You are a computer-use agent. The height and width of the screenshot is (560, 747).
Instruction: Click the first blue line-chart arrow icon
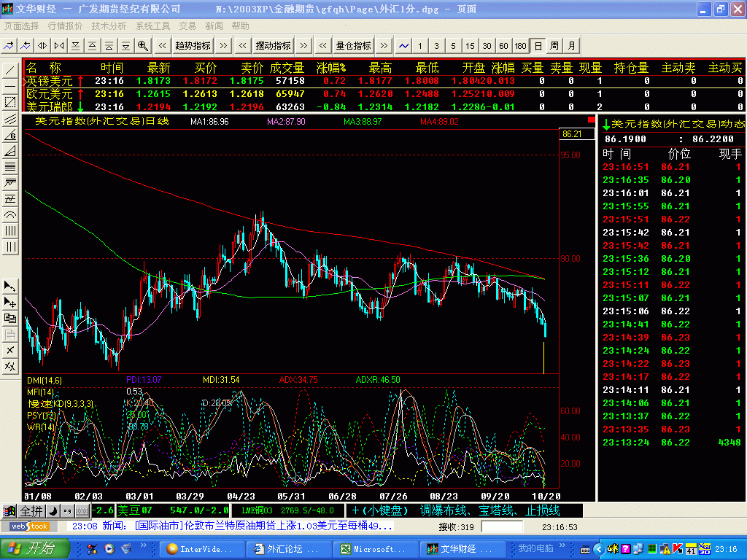(9, 46)
